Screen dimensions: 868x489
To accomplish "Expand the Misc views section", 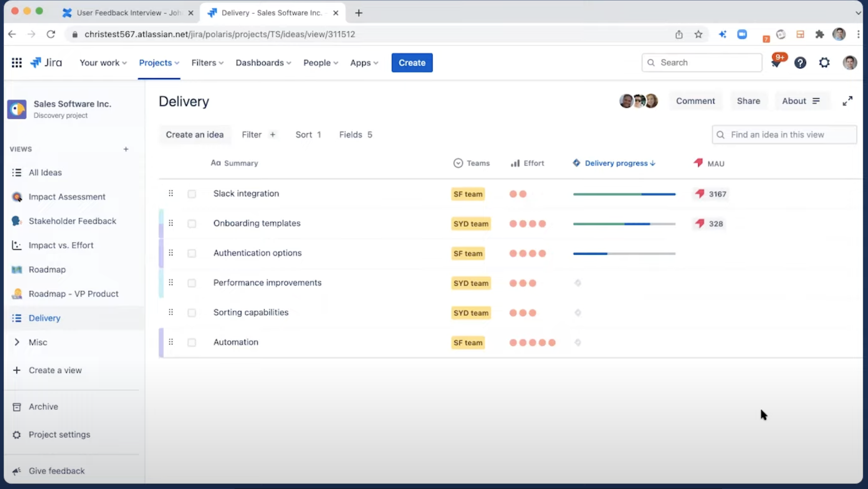I will (17, 342).
